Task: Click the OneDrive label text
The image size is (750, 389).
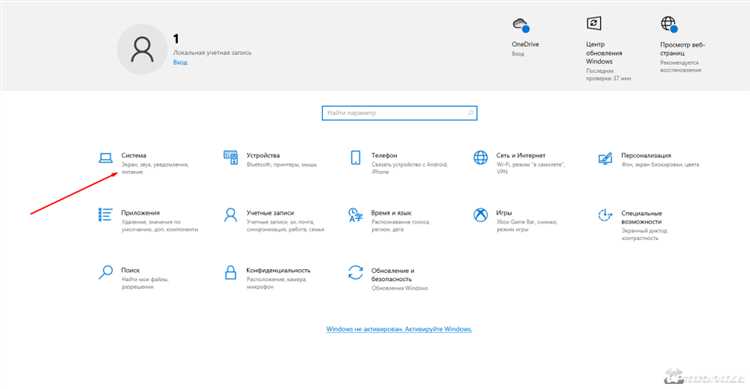Action: (525, 44)
